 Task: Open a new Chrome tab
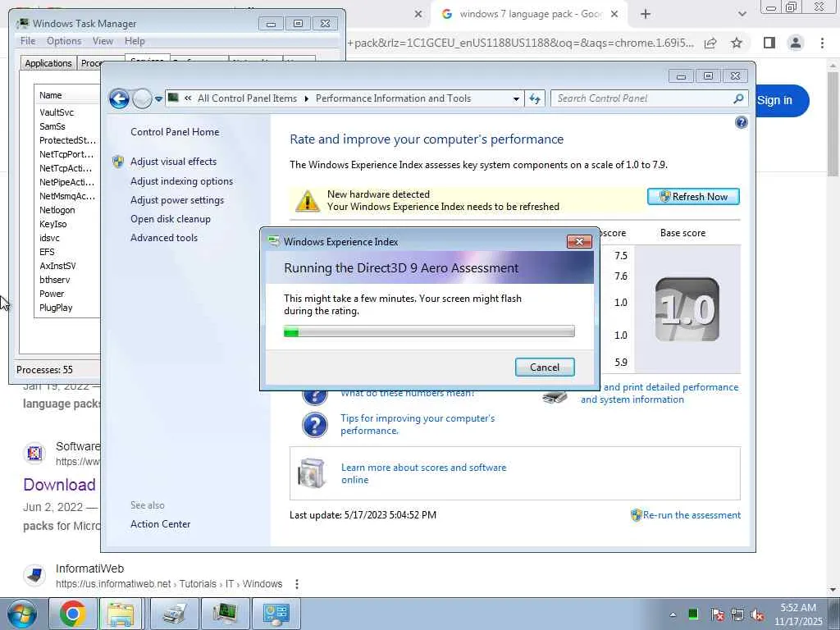[646, 15]
